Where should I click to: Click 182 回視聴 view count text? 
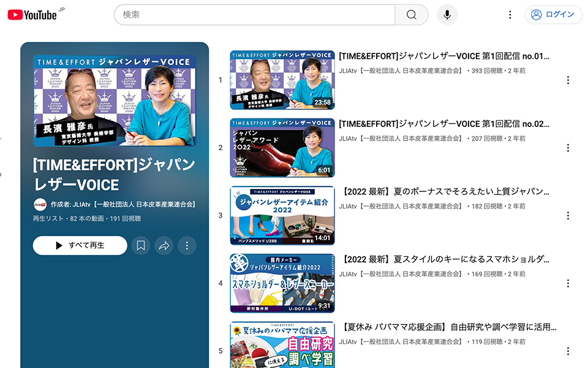pyautogui.click(x=487, y=206)
